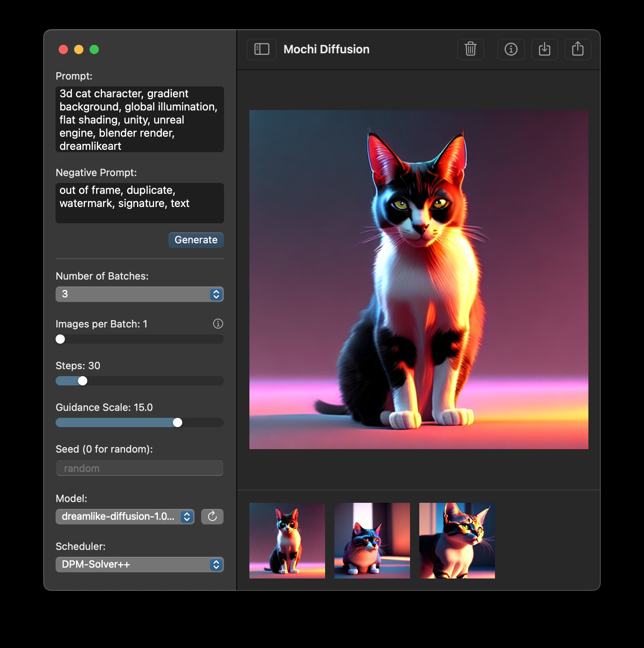Click the Generate button
The image size is (644, 648).
[x=196, y=240]
